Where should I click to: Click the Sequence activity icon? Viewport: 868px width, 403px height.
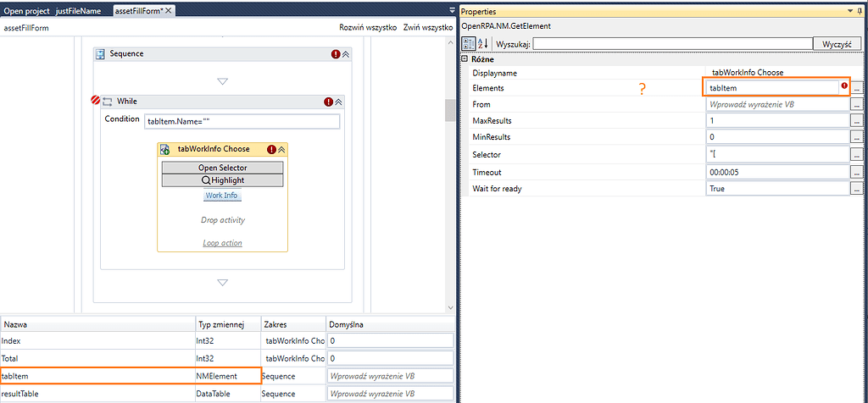(x=100, y=54)
